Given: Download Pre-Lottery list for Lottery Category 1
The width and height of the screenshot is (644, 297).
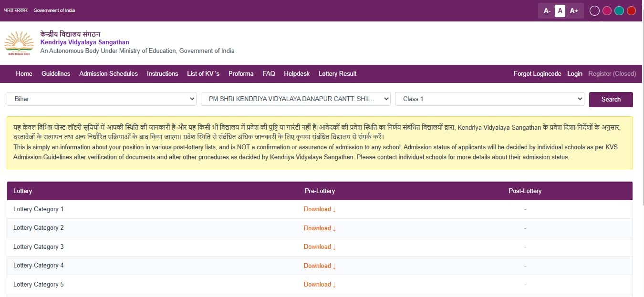Looking at the screenshot, I should [x=320, y=209].
